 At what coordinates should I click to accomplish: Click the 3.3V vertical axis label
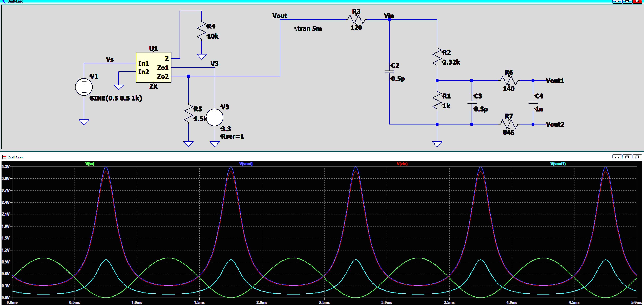pyautogui.click(x=6, y=167)
